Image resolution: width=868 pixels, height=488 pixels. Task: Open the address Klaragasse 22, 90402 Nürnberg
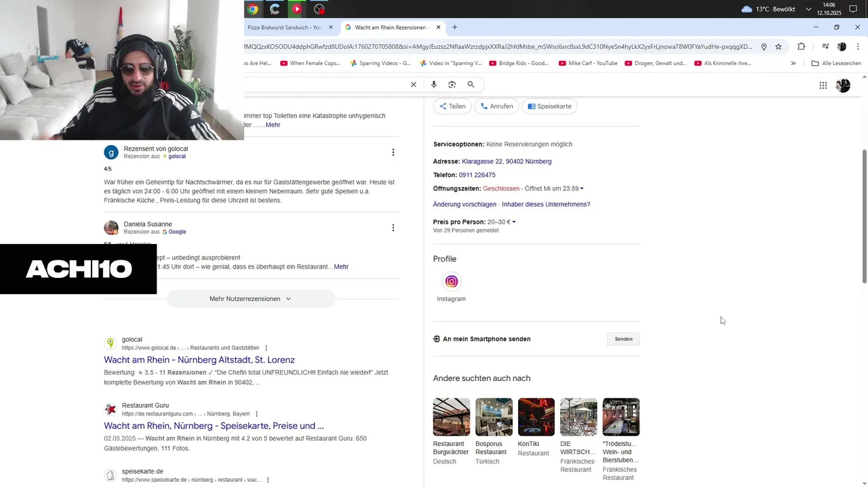[507, 161]
